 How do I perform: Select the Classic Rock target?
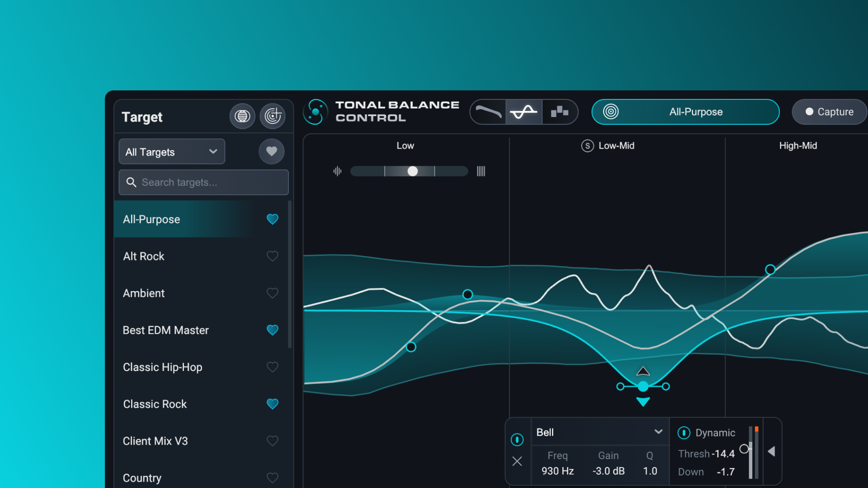coord(201,404)
